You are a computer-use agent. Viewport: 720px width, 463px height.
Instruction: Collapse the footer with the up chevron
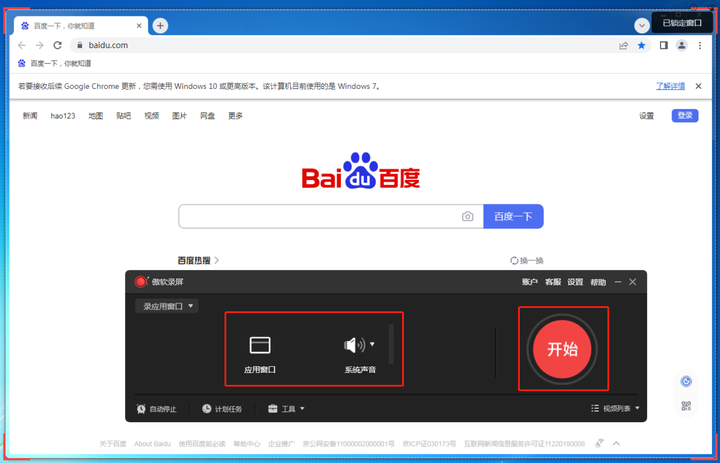(x=616, y=443)
